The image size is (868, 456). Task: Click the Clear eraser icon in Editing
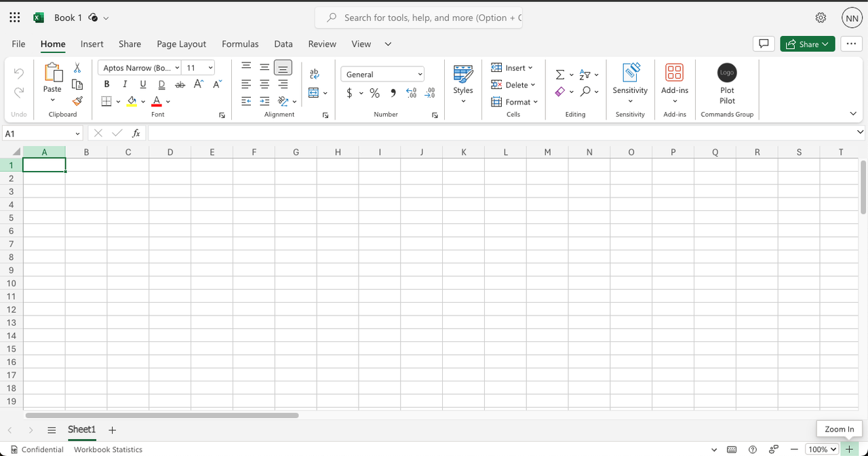click(560, 92)
